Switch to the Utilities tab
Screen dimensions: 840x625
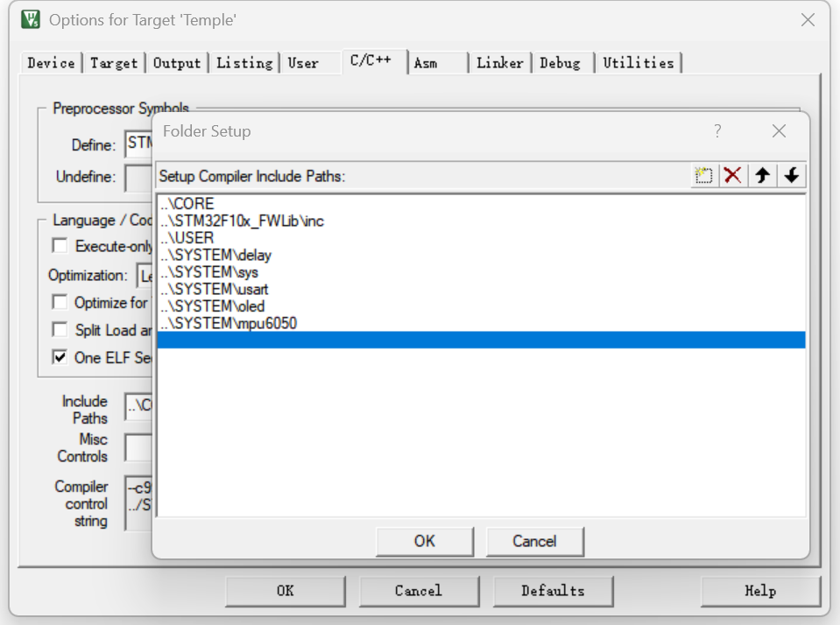pyautogui.click(x=639, y=63)
